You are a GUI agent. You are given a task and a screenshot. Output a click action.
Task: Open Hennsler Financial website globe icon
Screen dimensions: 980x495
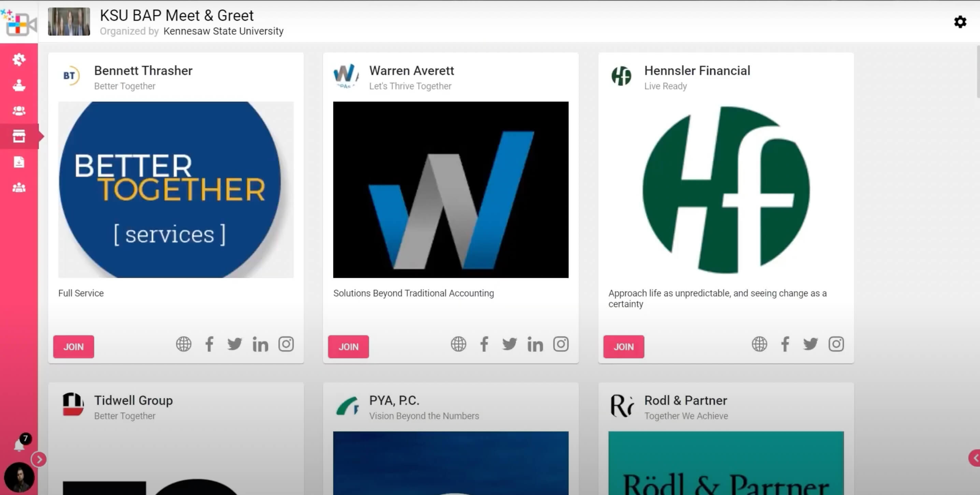coord(759,344)
